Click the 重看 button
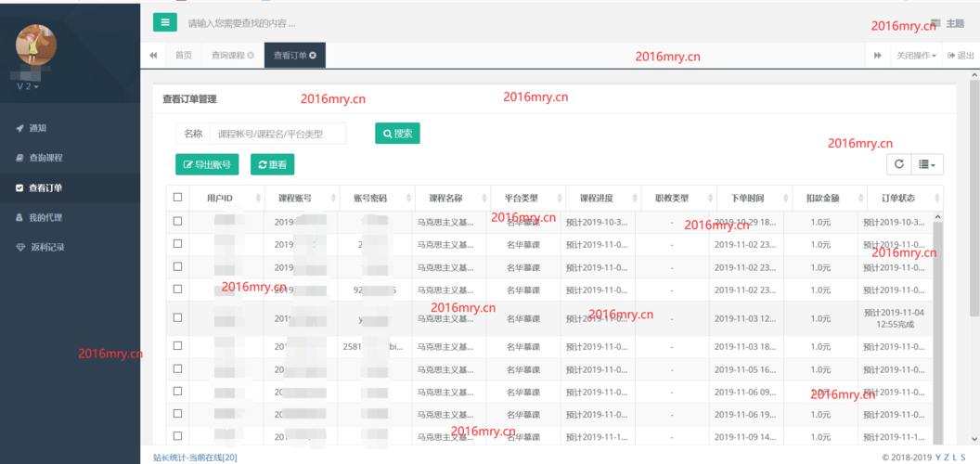This screenshot has width=980, height=464. (273, 164)
